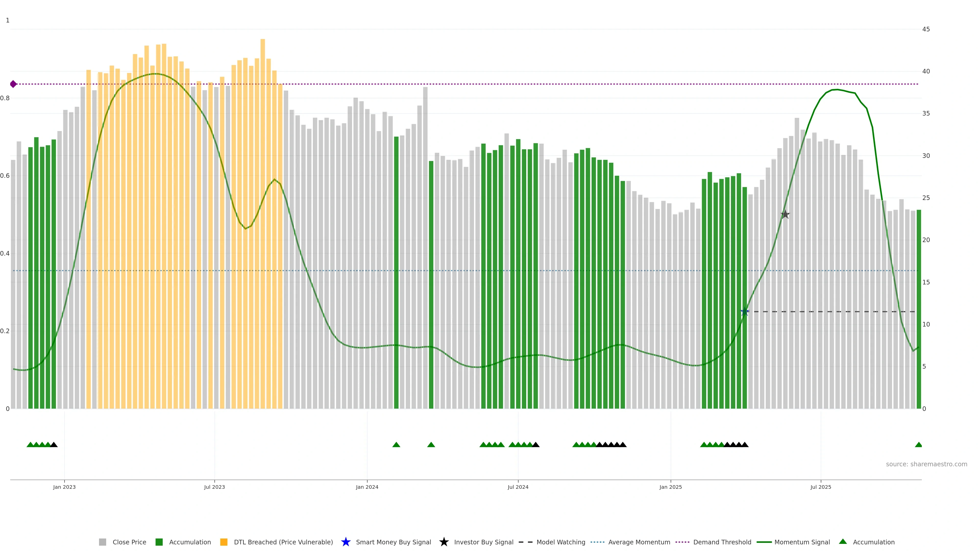Toggle the Average Momentum legend entry
980x551 pixels.
(x=639, y=542)
